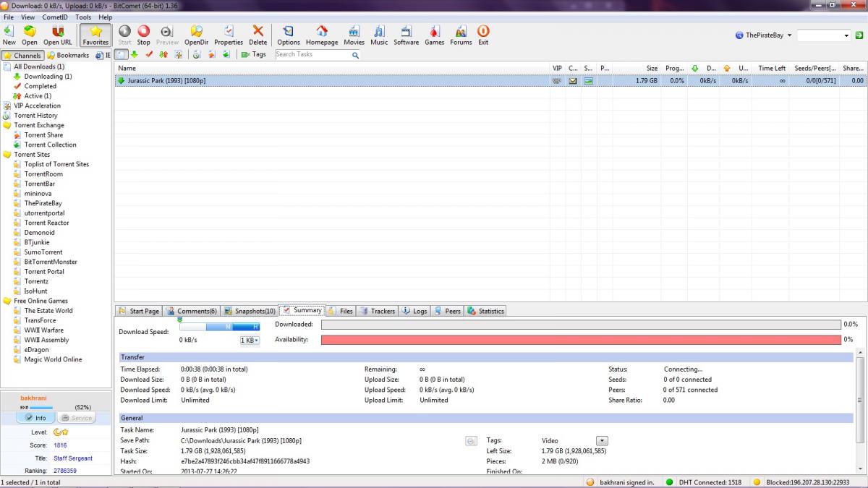Screen dimensions: 868x488
Task: Open the Options settings icon
Action: (x=289, y=35)
